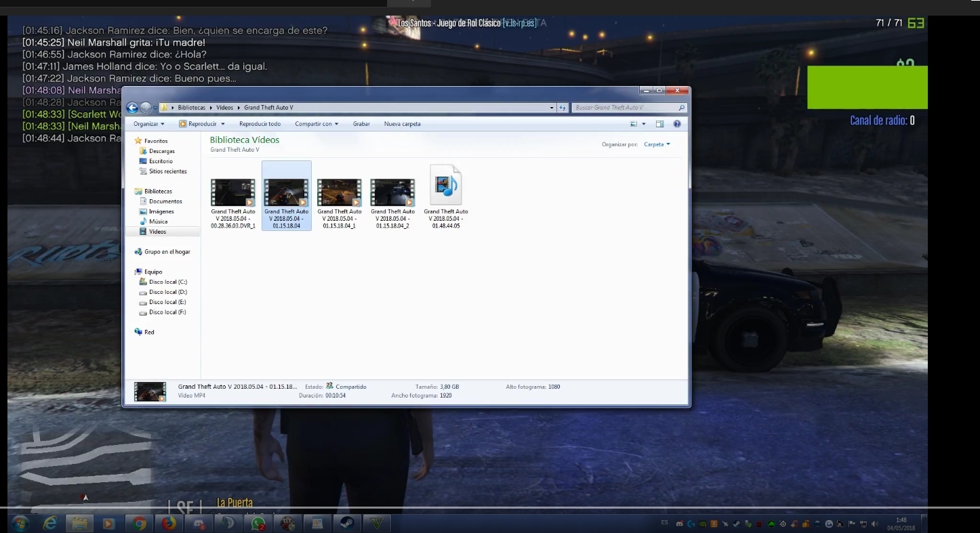Select video file ending 00.28.36.03.DVR_1

pos(233,203)
